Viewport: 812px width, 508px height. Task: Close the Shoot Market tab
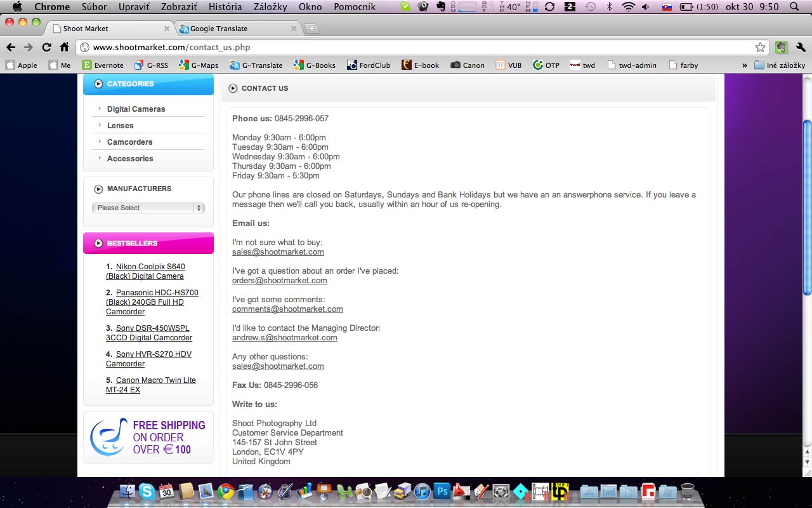click(x=167, y=29)
